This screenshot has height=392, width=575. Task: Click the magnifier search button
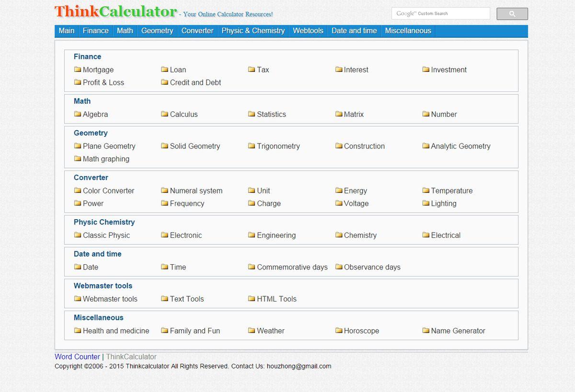pos(512,14)
